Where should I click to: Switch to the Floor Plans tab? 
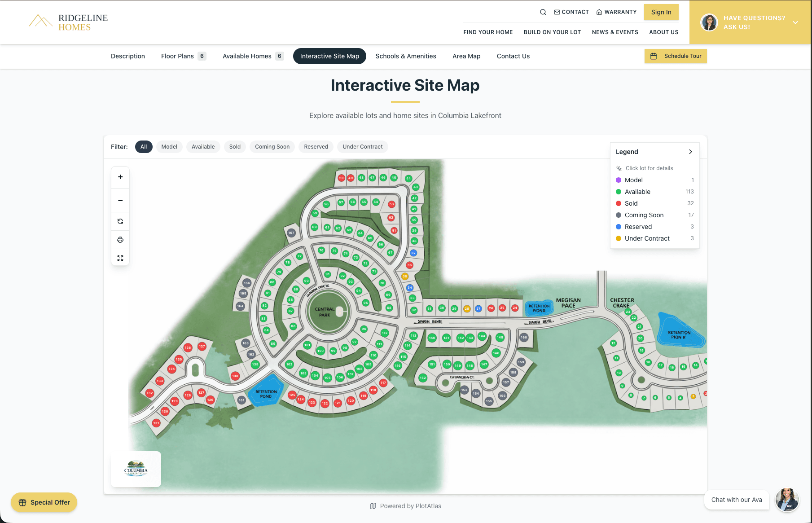click(x=177, y=56)
